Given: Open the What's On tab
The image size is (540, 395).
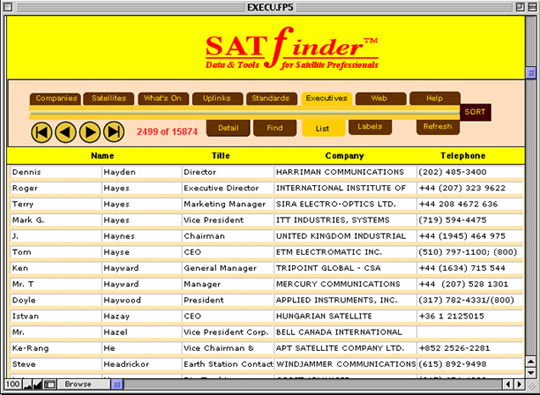Looking at the screenshot, I should tap(163, 98).
